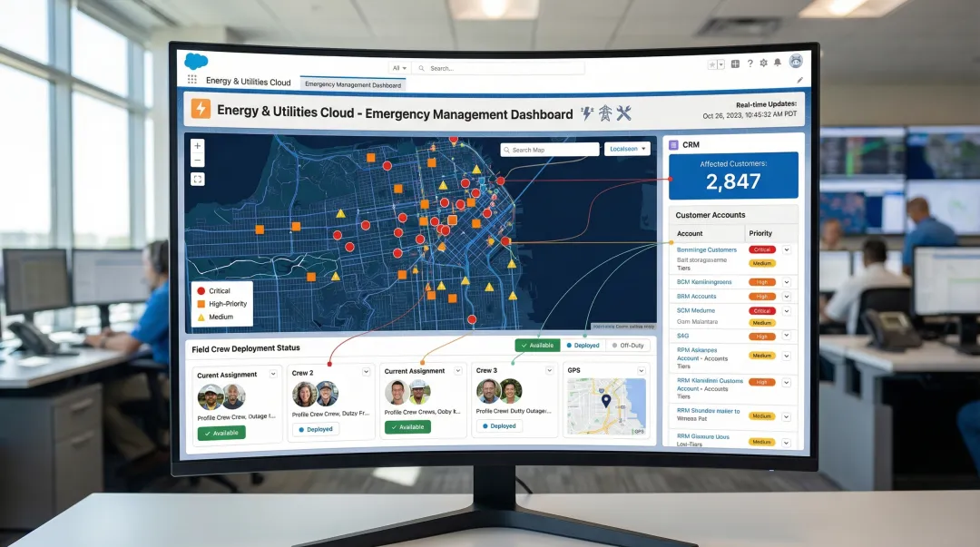
Task: Open the Localseon dropdown on map
Action: coord(628,149)
